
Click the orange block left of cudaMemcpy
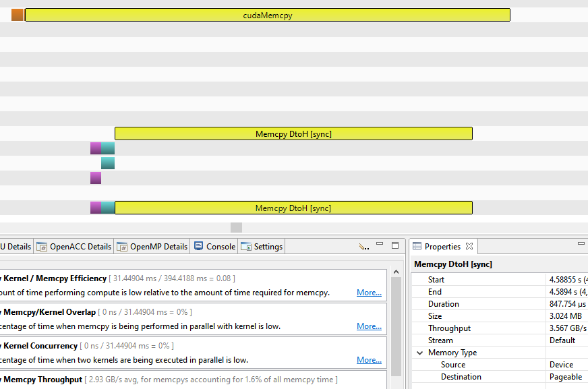coord(18,15)
